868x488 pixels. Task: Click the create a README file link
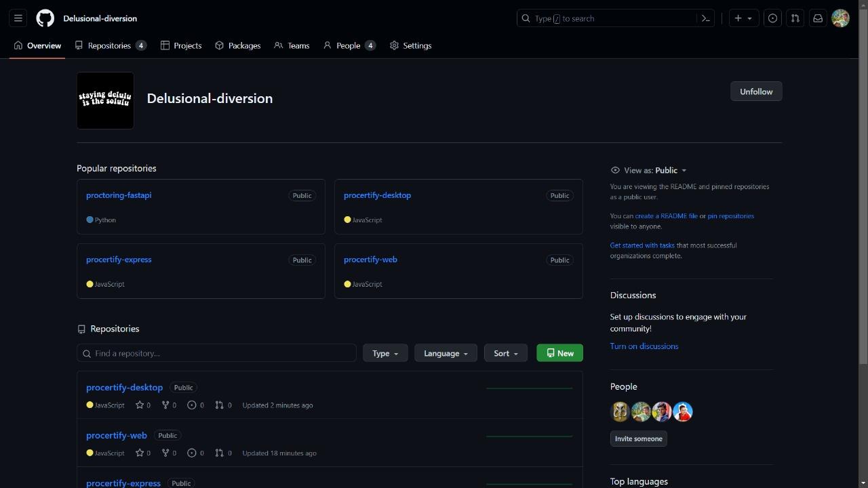(666, 216)
